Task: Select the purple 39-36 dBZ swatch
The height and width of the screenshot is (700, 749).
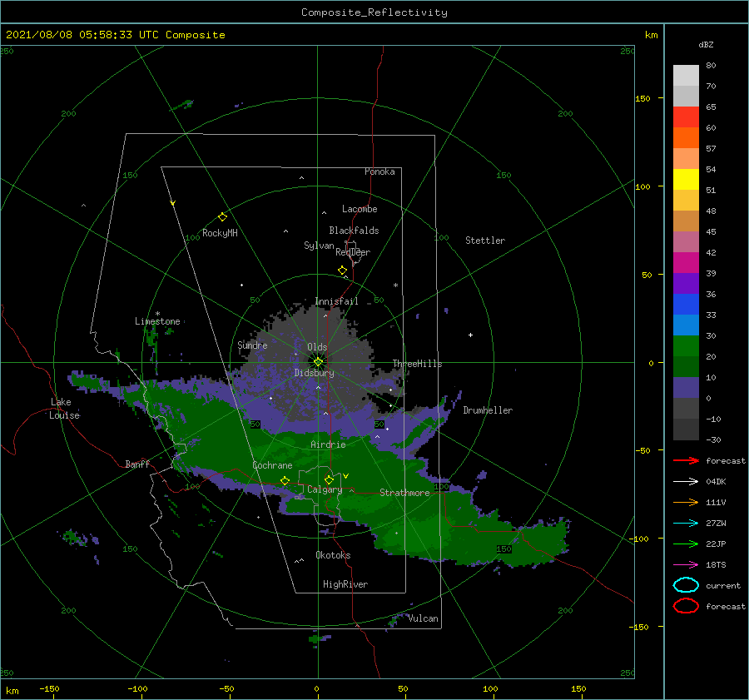Action: click(x=686, y=283)
